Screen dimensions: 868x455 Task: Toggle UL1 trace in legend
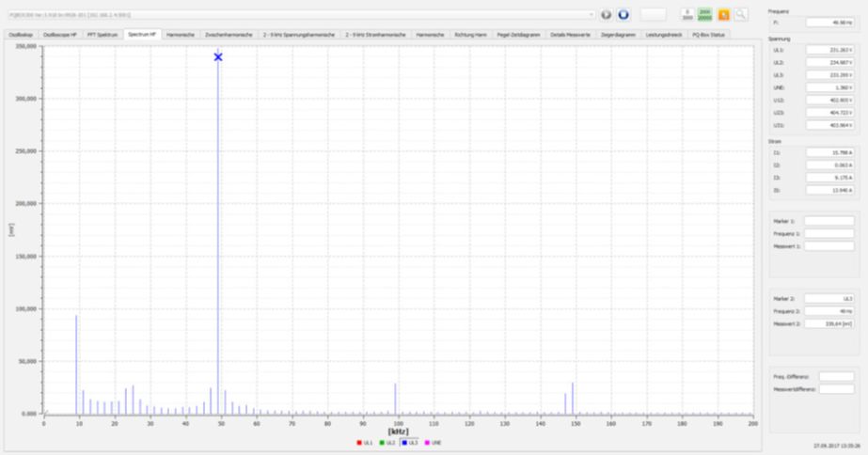(x=365, y=442)
